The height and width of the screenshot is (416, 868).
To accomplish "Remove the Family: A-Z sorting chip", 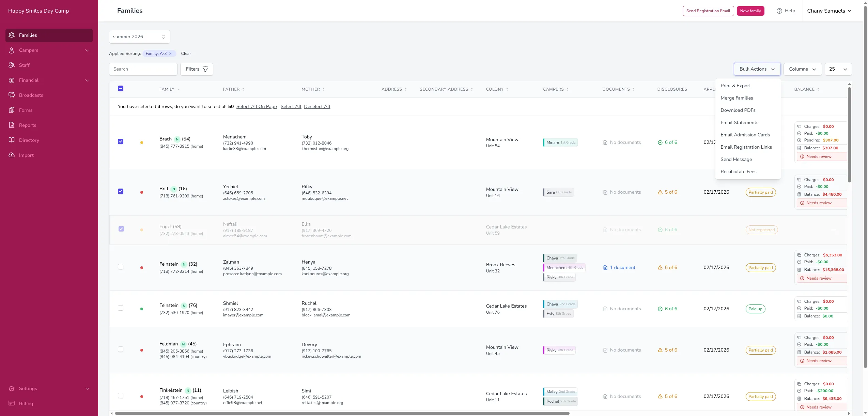I will [x=170, y=54].
